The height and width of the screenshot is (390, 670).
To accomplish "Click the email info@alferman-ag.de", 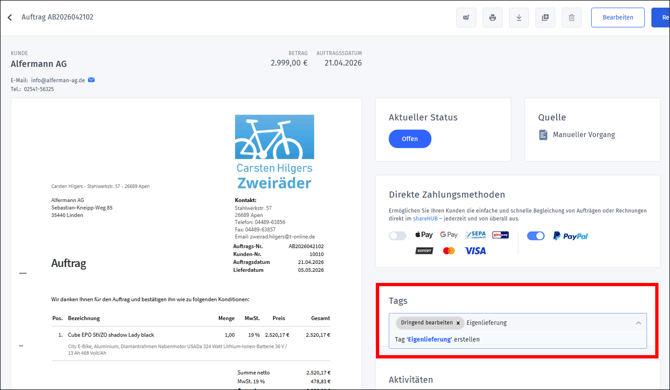I will pos(58,80).
